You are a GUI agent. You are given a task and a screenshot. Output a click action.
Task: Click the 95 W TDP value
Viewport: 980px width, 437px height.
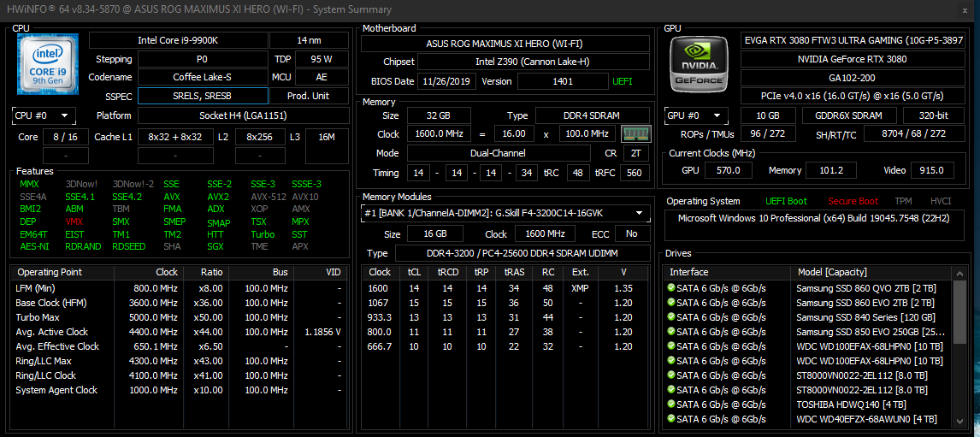(x=322, y=59)
